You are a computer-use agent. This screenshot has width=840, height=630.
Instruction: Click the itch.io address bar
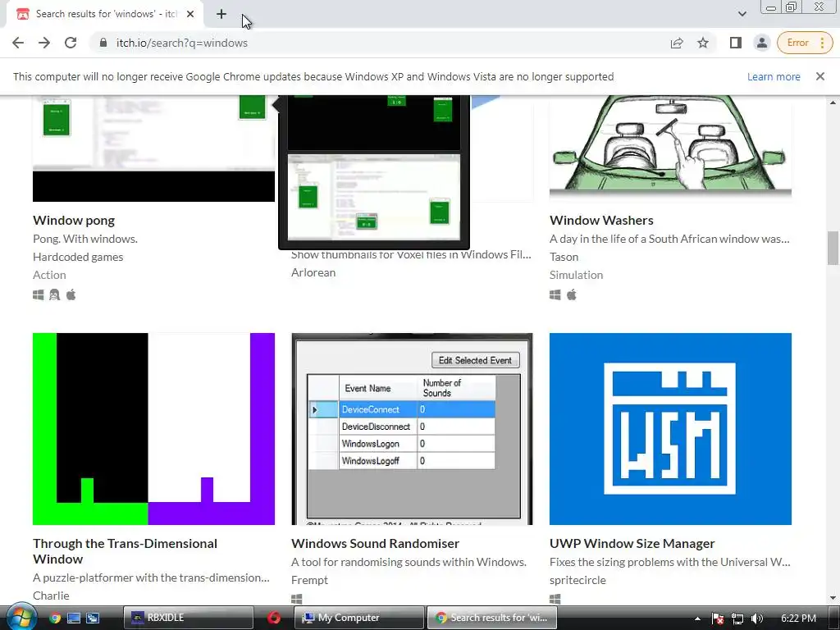coord(375,43)
